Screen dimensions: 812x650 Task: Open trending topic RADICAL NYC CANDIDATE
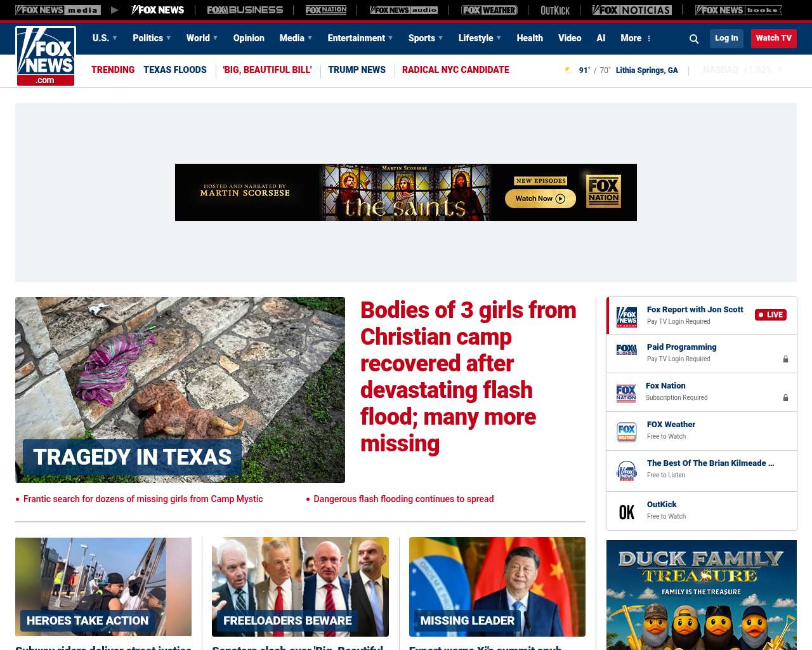coord(455,70)
